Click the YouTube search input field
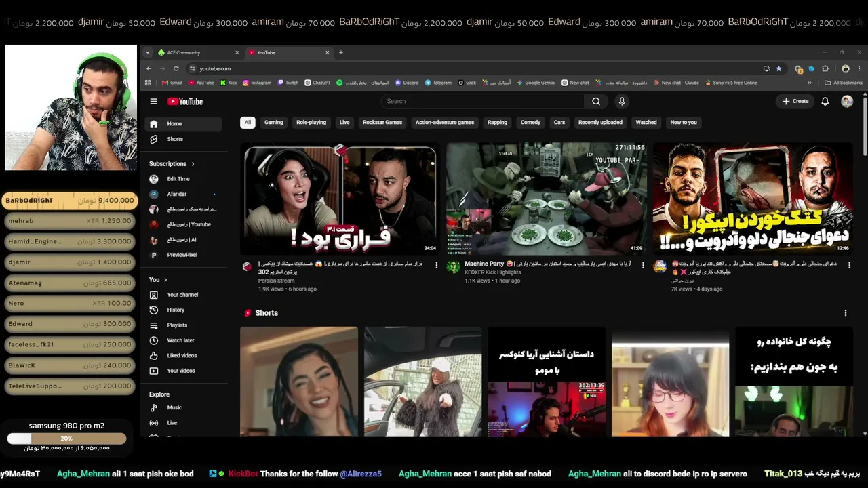This screenshot has height=488, width=868. point(483,102)
